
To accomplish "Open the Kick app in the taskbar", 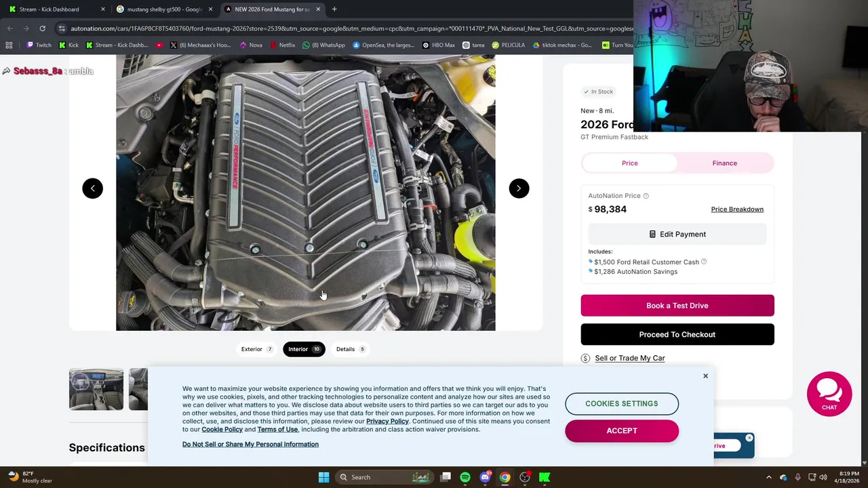I will click(x=545, y=477).
